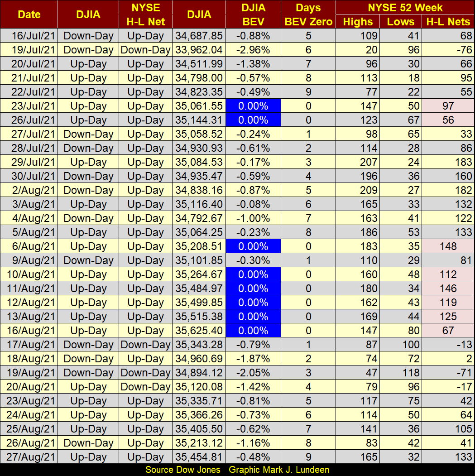The height and width of the screenshot is (476, 475).
Task: Click the Date column header
Action: 29,14
